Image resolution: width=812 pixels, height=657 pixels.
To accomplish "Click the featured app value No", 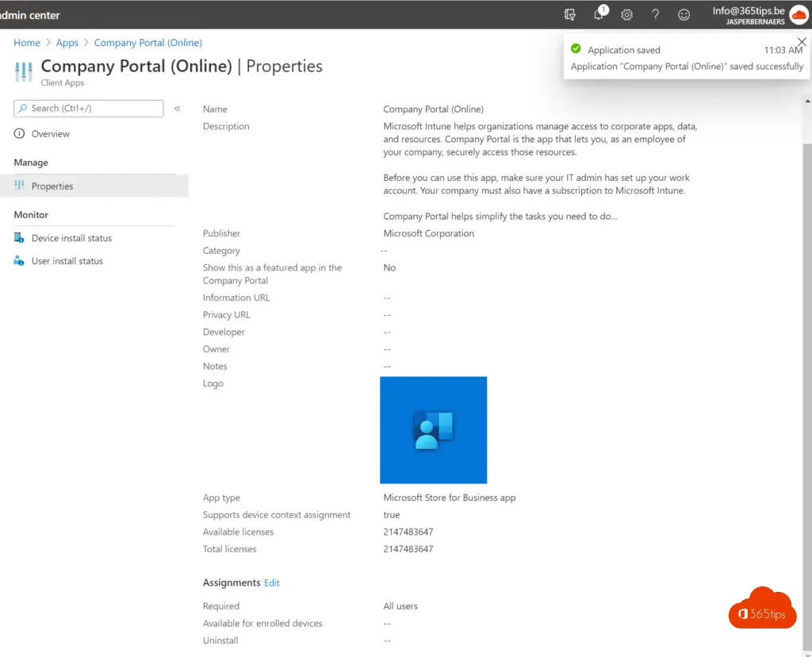I will pyautogui.click(x=389, y=267).
